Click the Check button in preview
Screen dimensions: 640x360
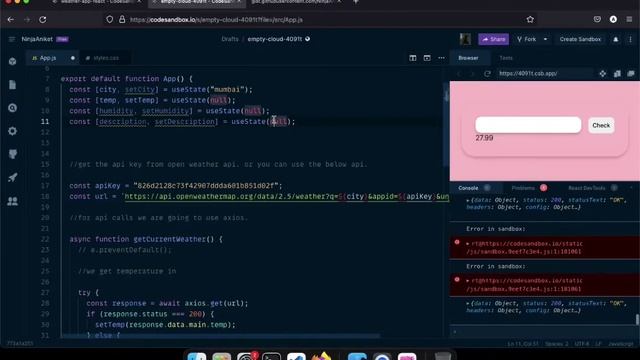(601, 125)
